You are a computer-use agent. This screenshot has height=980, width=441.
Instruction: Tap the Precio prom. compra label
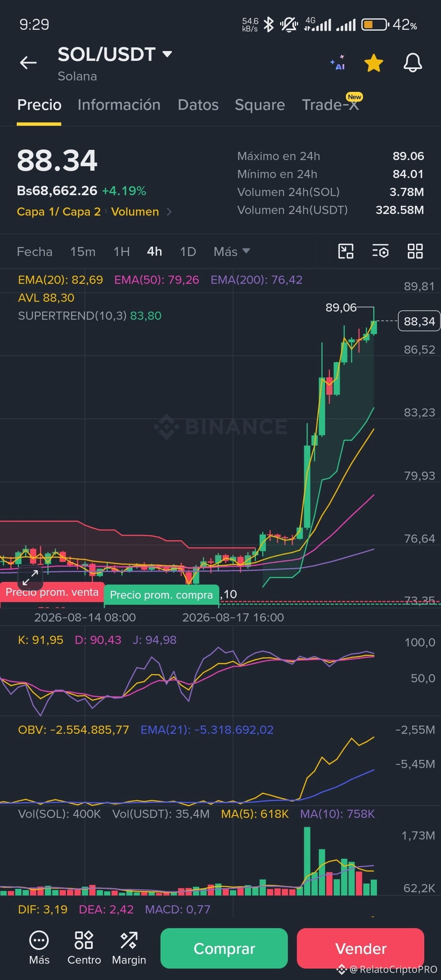coord(161,595)
